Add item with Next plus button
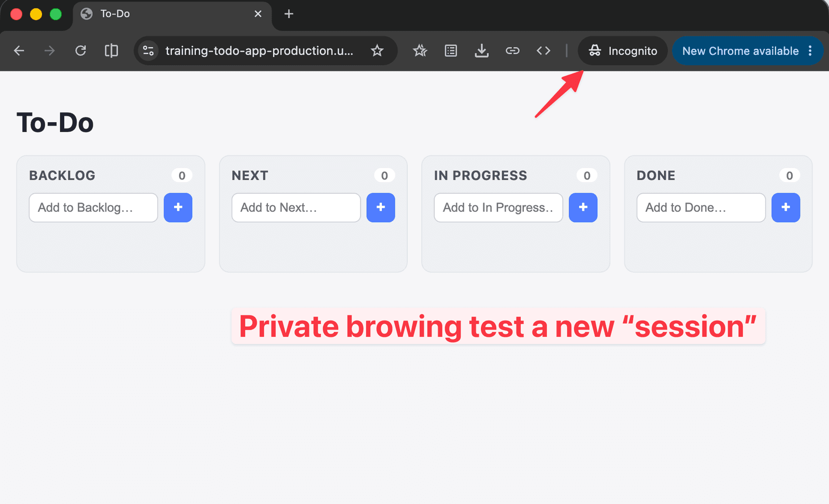 [x=381, y=208]
